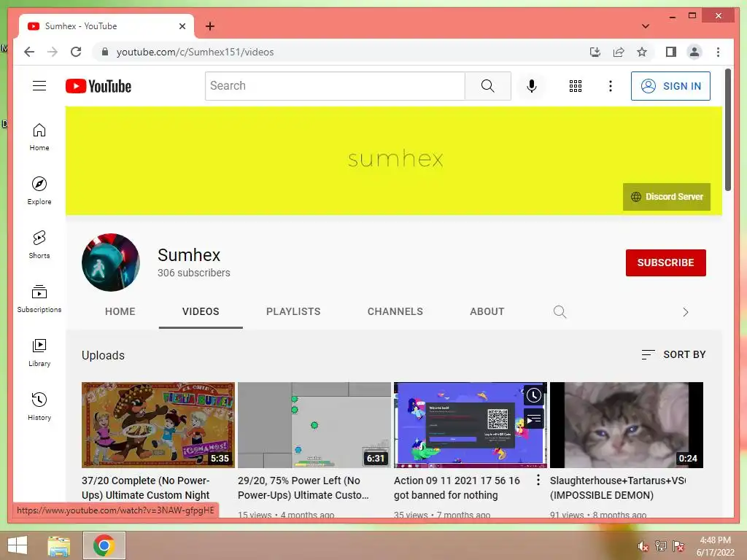Viewport: 747px width, 560px height.
Task: Switch to the HOME channel tab
Action: click(x=120, y=311)
